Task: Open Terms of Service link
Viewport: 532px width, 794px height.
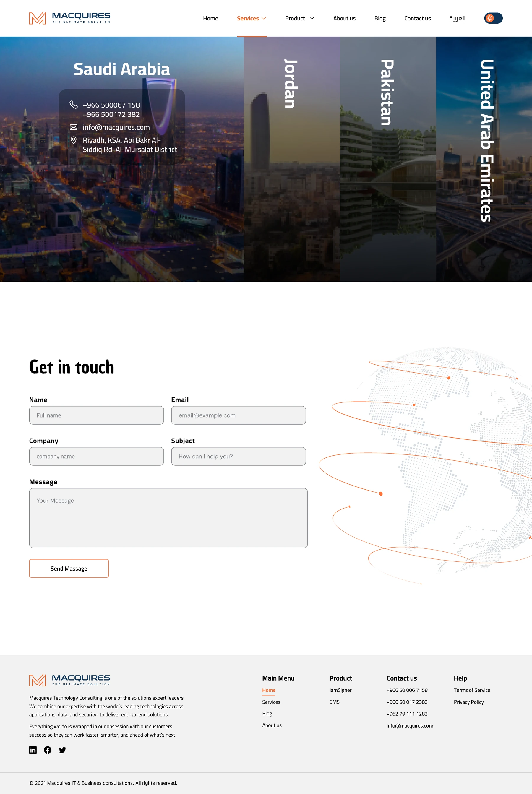Action: tap(472, 690)
